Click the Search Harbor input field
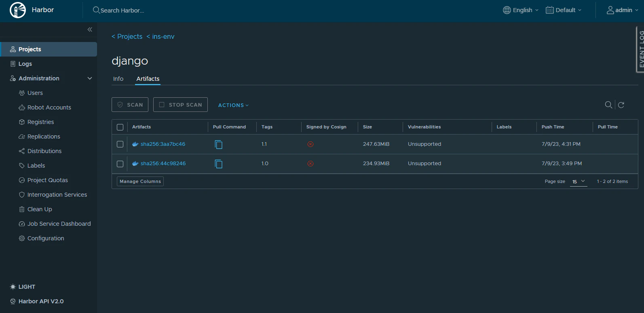This screenshot has width=644, height=313. tap(122, 11)
